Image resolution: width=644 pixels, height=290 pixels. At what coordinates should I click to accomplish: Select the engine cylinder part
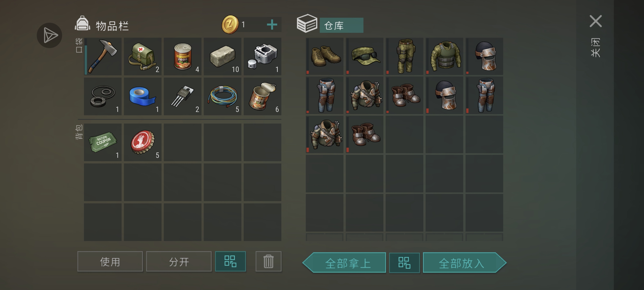coord(263,57)
